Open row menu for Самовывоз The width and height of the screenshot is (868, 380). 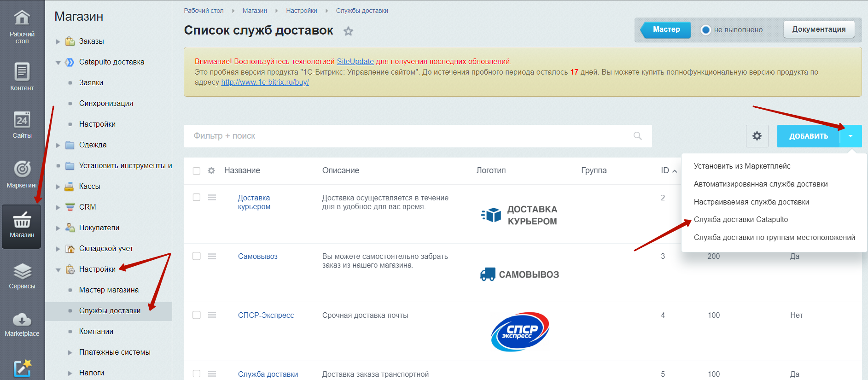pos(212,256)
